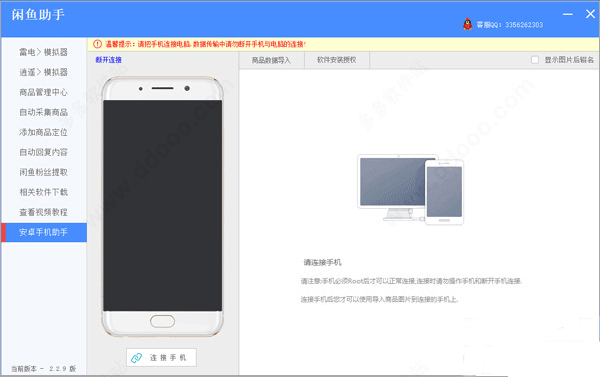
Task: Click the 断开连接 link
Action: click(x=108, y=60)
